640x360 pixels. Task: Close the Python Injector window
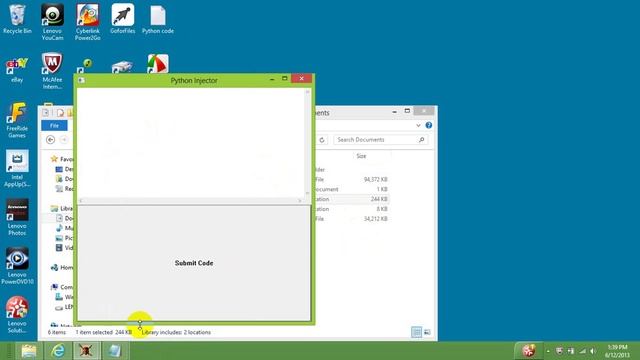click(302, 78)
